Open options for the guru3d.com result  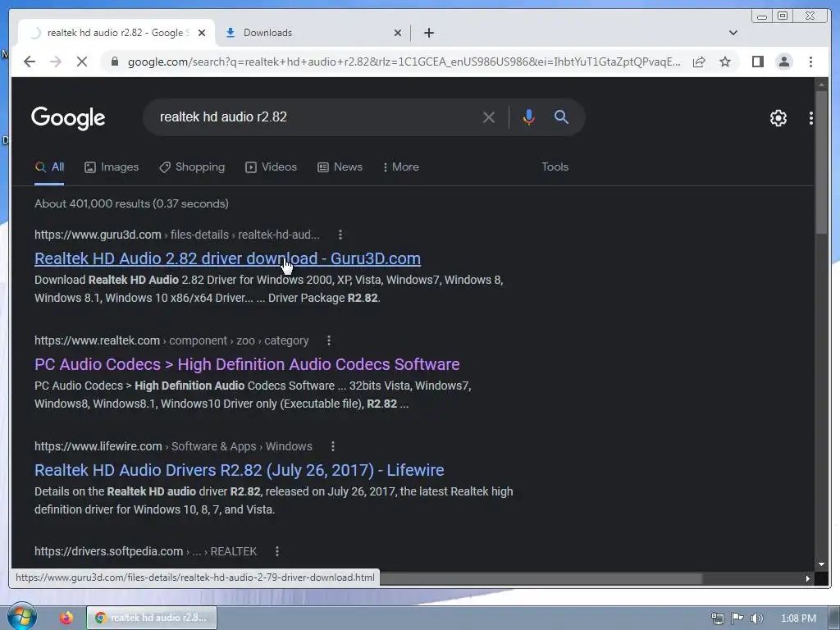[340, 235]
